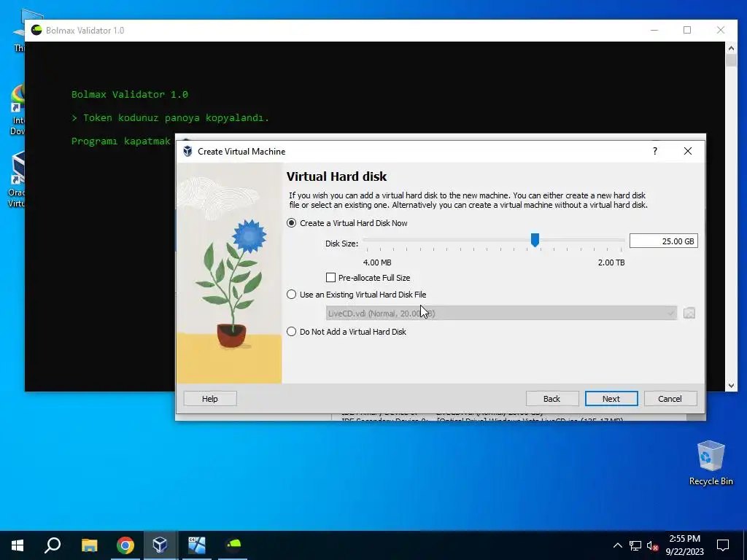Click the 25.00 GB disk size field
This screenshot has height=560, width=747.
coord(663,241)
